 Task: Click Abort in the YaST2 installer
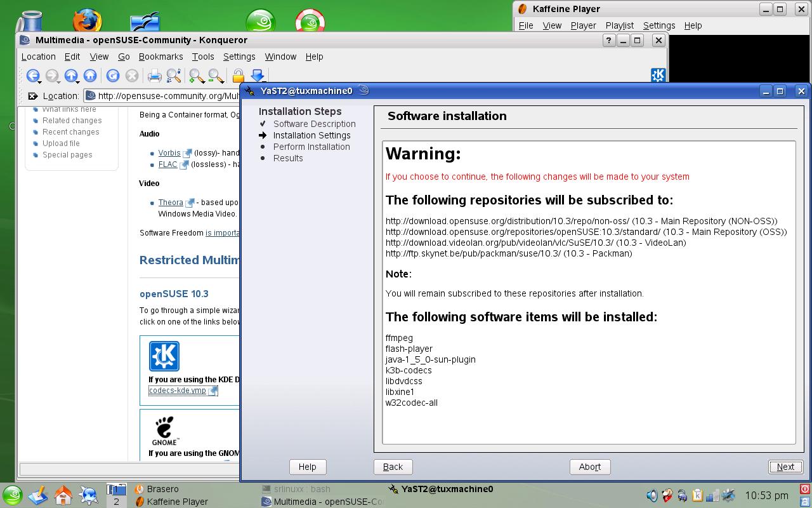(x=589, y=467)
